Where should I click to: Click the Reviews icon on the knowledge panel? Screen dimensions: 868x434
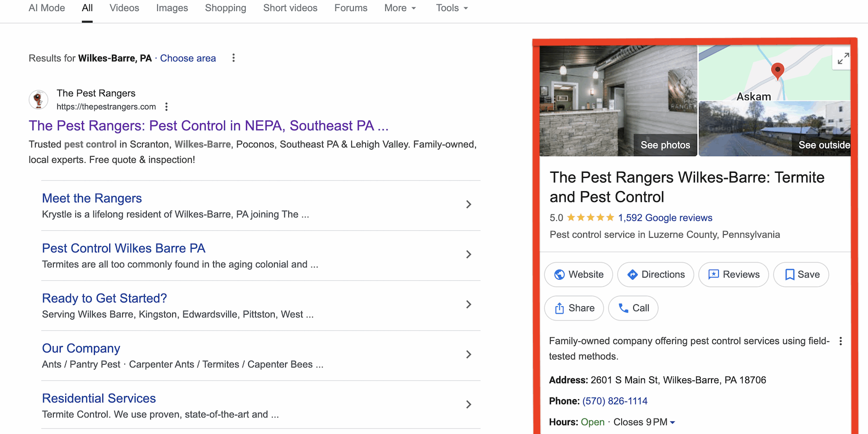713,274
